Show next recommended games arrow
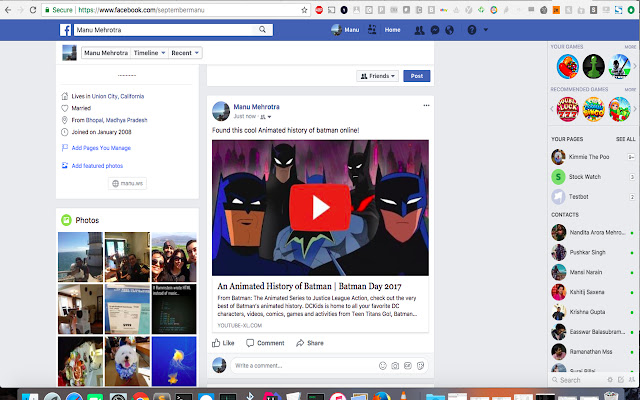 pyautogui.click(x=635, y=109)
